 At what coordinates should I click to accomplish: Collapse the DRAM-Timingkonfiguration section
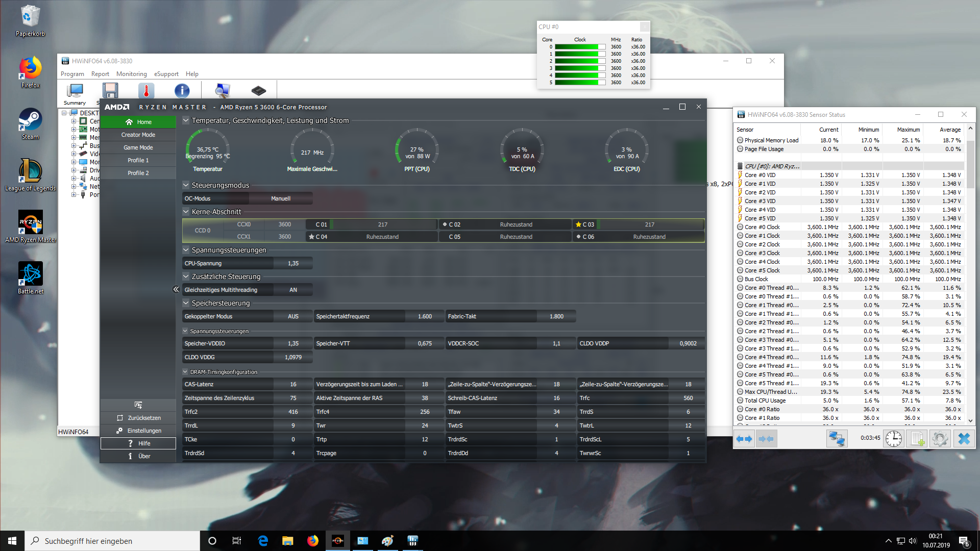185,372
